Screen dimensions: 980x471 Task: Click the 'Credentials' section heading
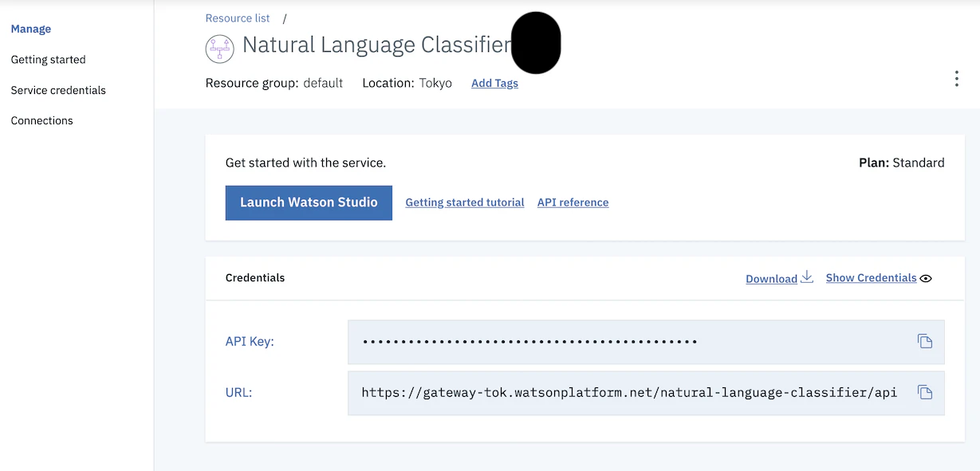[x=255, y=277]
